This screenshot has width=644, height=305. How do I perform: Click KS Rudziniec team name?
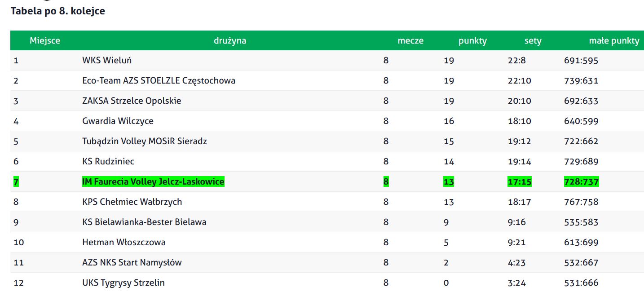click(108, 161)
